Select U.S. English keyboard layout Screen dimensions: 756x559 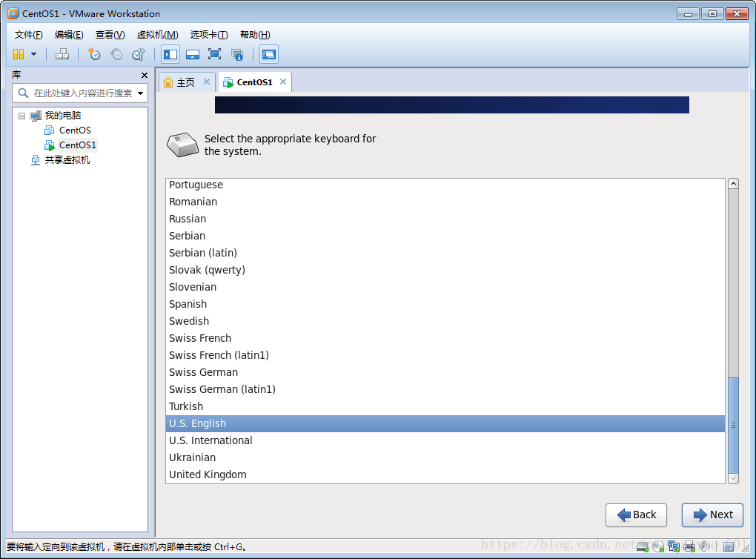445,423
